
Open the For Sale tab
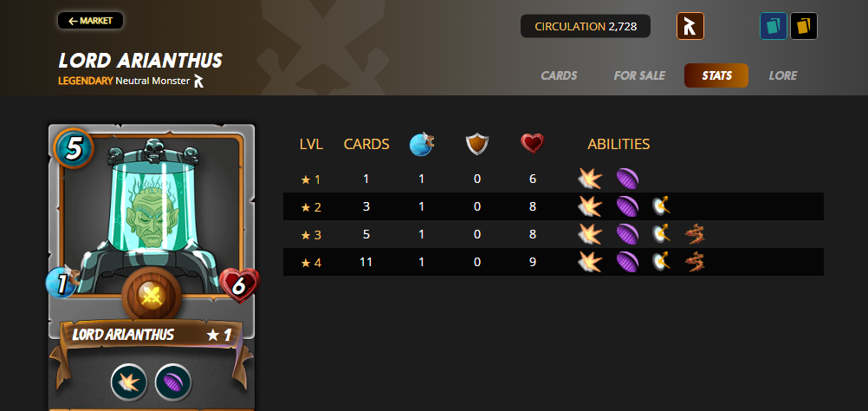pyautogui.click(x=639, y=76)
